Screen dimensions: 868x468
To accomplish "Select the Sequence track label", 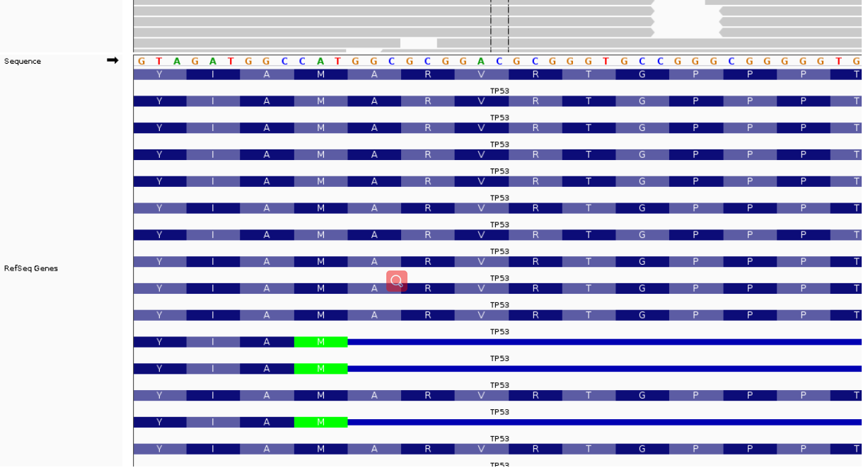I will (21, 61).
